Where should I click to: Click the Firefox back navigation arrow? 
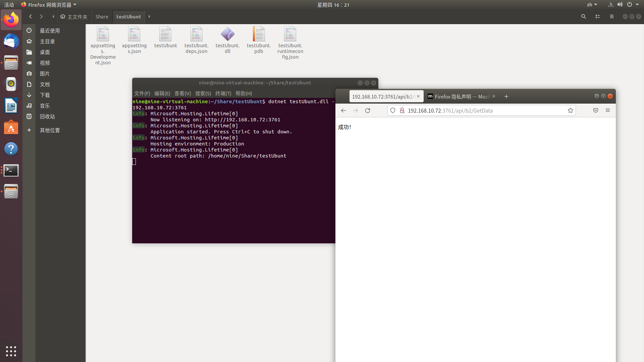(343, 110)
